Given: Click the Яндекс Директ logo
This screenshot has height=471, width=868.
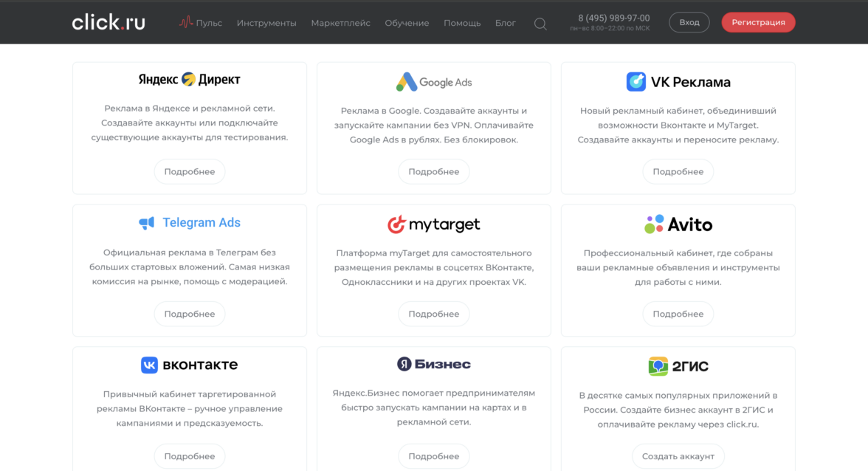Looking at the screenshot, I should click(189, 79).
